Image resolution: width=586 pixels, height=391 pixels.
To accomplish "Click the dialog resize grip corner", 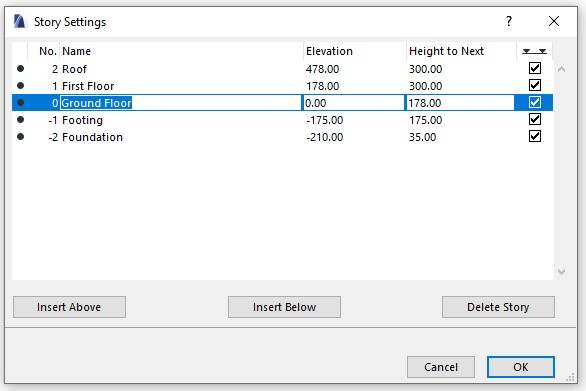I will pyautogui.click(x=570, y=377).
